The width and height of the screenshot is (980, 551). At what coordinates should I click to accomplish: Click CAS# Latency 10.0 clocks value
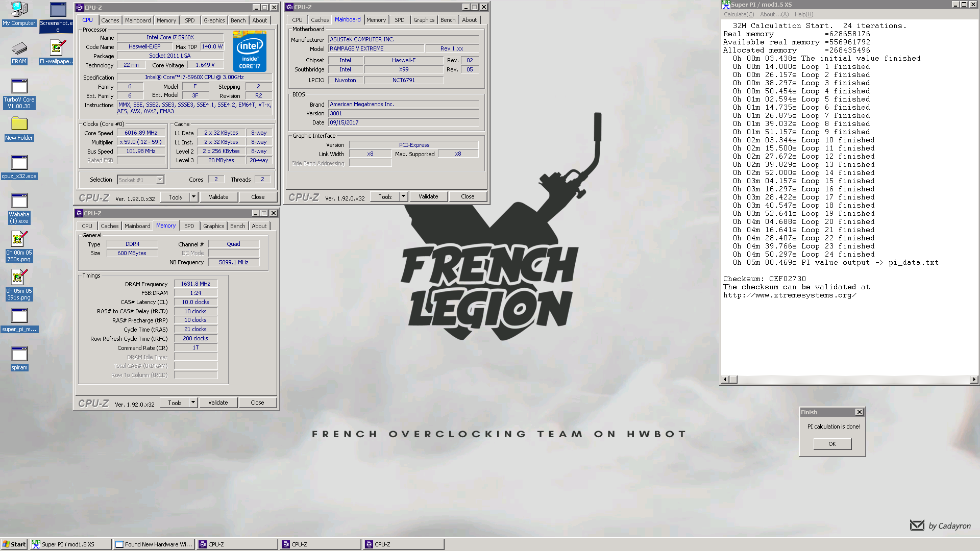point(195,302)
